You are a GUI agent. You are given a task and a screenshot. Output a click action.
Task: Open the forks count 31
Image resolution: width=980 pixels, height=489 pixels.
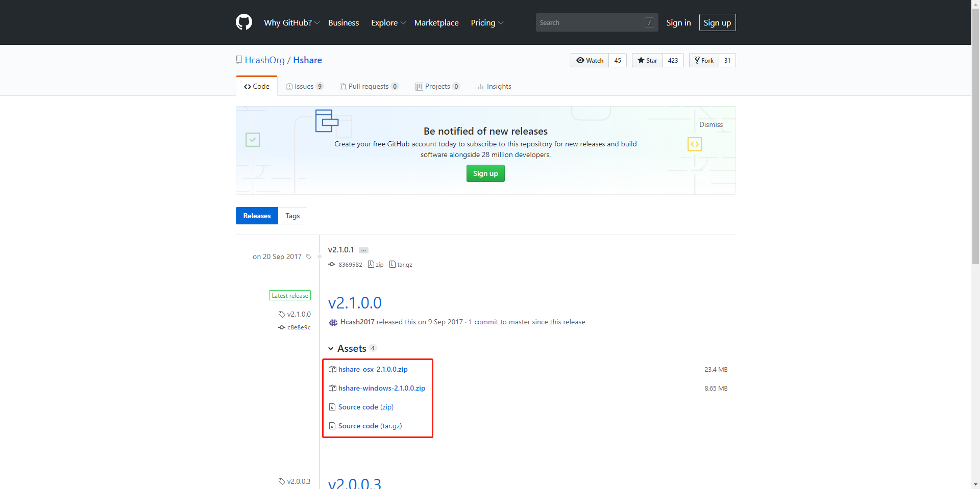tap(727, 60)
